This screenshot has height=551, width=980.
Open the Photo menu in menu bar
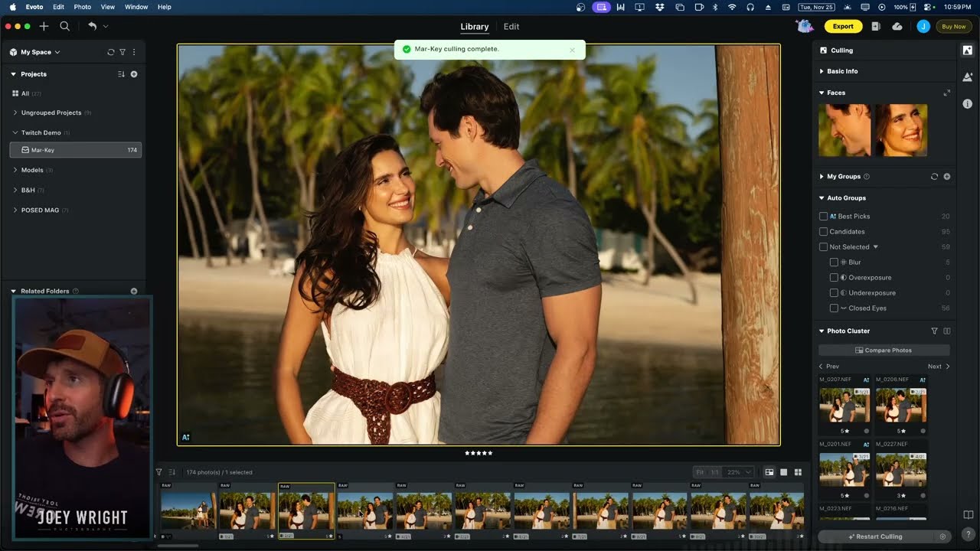(x=82, y=7)
